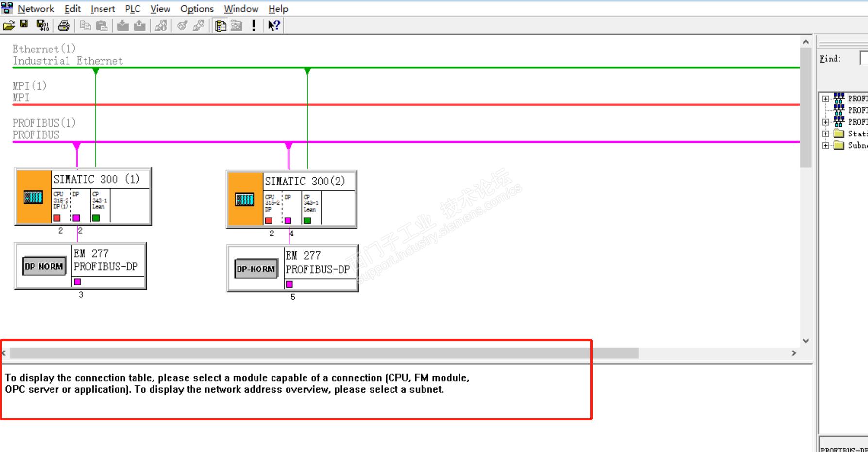Click red MPI interface square in SIMATIC 300 (1)

pos(57,218)
